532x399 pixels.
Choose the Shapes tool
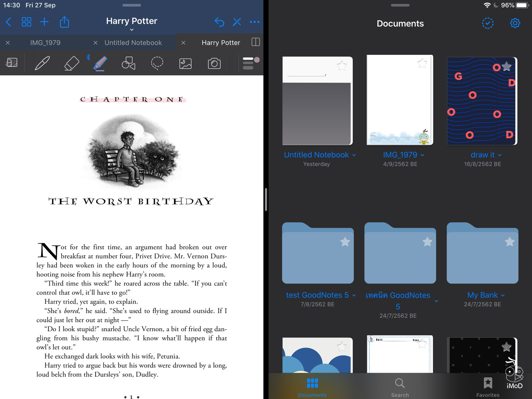pos(128,63)
